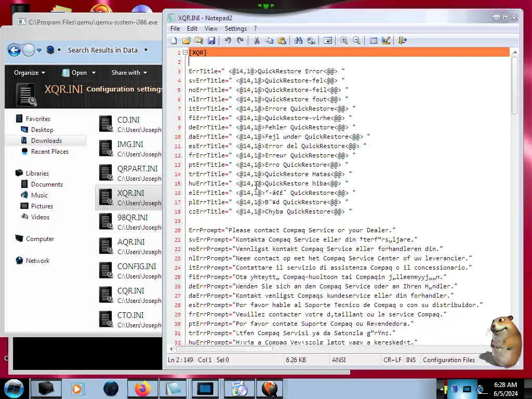Toggle INS insert mode in status bar
The image size is (532, 399).
pos(411,360)
